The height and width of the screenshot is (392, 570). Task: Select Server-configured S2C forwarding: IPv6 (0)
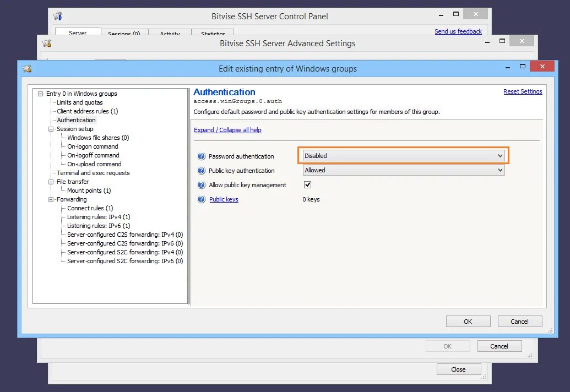point(125,261)
